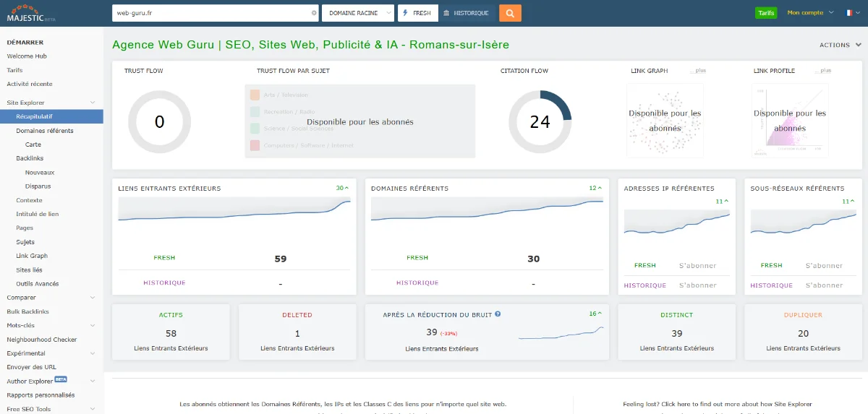Clear the search field with the X icon
The image size is (868, 414).
coord(314,13)
